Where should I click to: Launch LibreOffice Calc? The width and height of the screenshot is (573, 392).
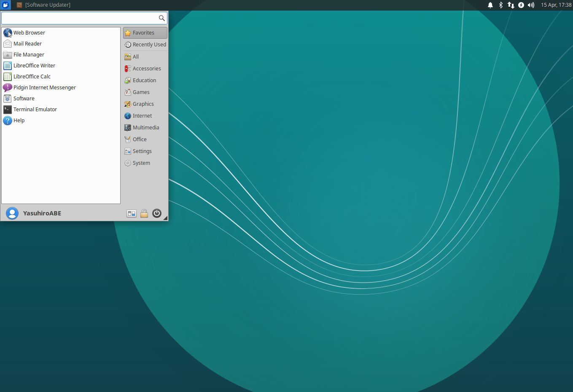(x=32, y=77)
